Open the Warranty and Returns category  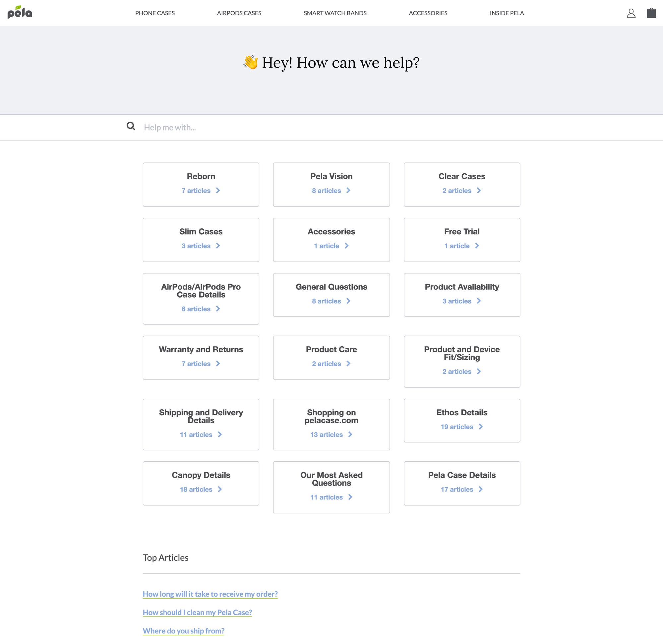[x=201, y=350]
